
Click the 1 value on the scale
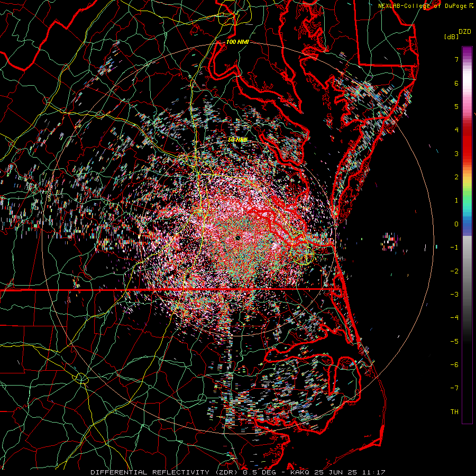(x=456, y=200)
